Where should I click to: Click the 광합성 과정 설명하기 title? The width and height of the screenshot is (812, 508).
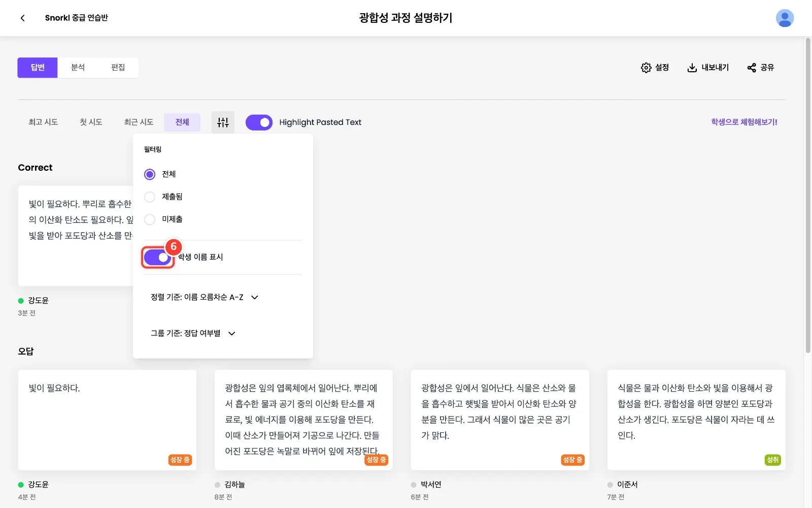tap(405, 18)
